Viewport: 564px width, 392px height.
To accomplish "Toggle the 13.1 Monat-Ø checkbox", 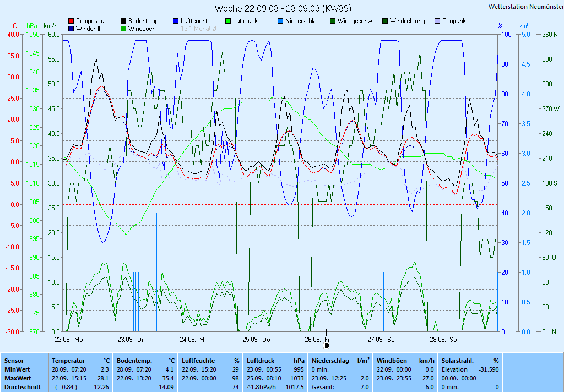I will coord(176,29).
